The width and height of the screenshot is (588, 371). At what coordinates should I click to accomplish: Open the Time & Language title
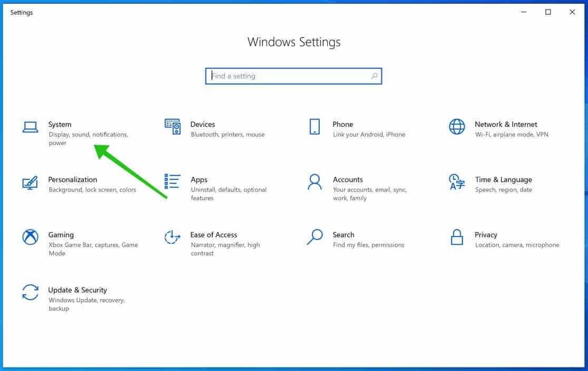(503, 179)
